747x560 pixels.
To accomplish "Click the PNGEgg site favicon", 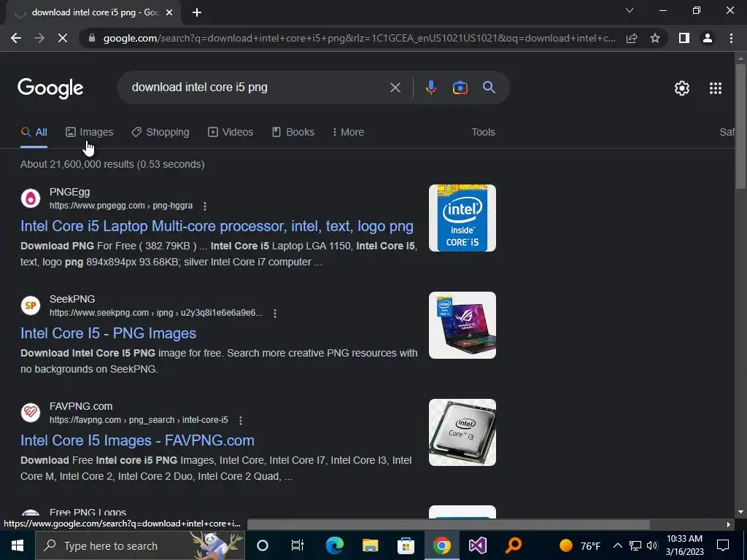I will 31,198.
